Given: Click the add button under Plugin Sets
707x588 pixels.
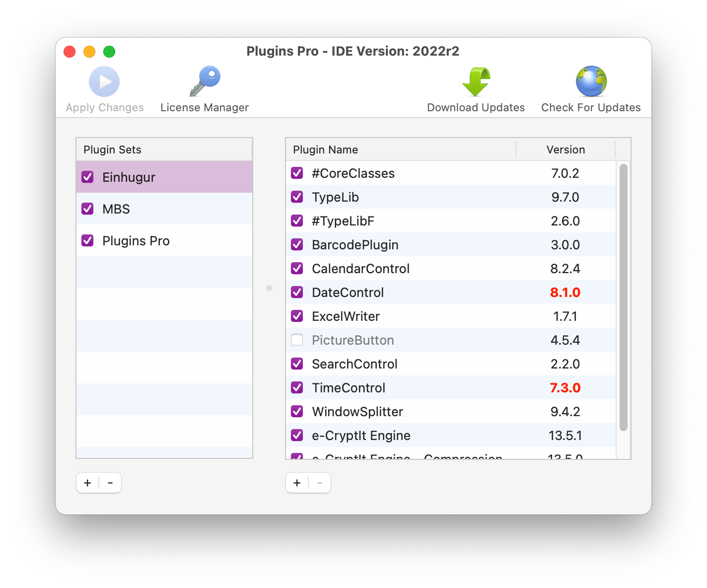Looking at the screenshot, I should tap(87, 482).
